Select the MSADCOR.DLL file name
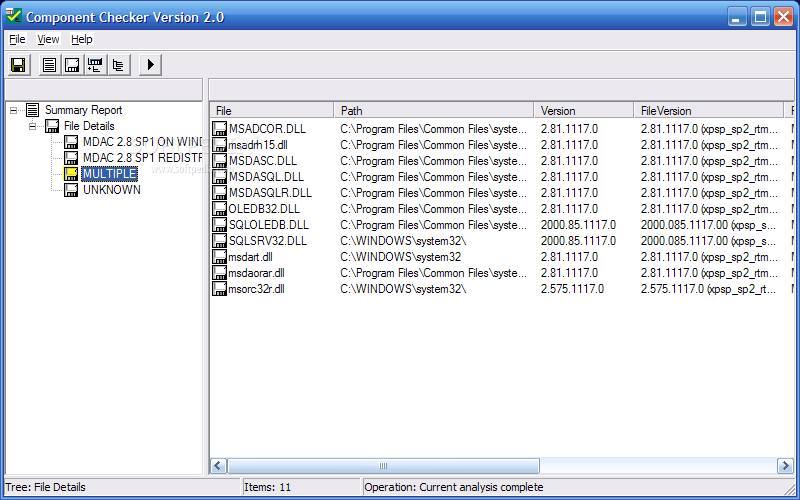Screen dimensions: 800x500 [267, 129]
